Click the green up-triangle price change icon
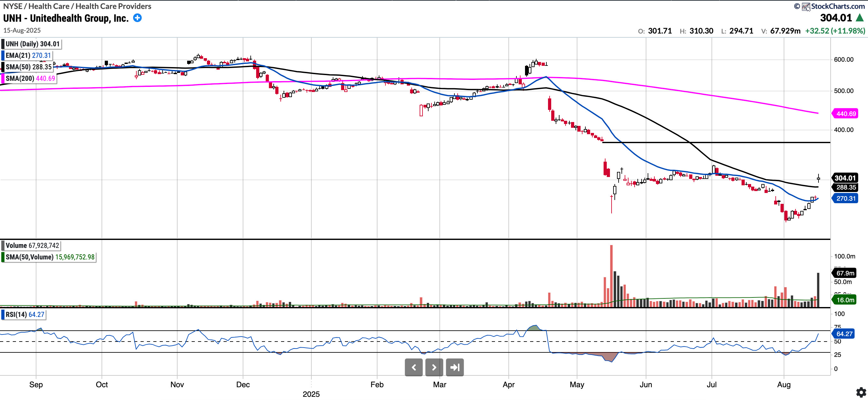 coord(860,18)
